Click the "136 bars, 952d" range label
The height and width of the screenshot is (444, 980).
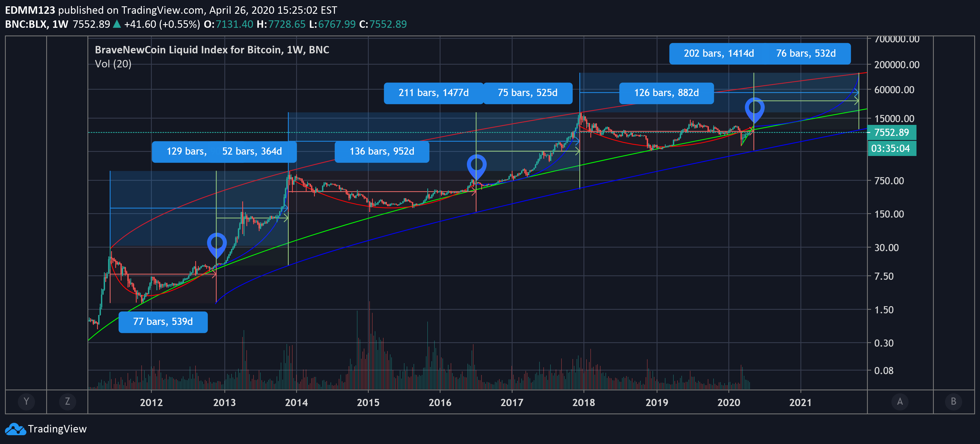382,151
